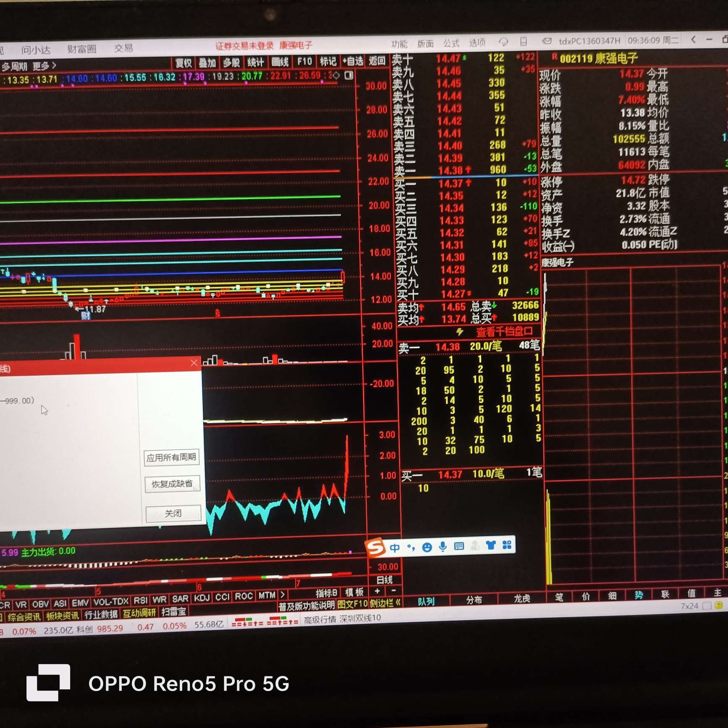The width and height of the screenshot is (728, 728).
Task: Click the lightning bolt icon near 查看千档盘口
Action: [460, 332]
